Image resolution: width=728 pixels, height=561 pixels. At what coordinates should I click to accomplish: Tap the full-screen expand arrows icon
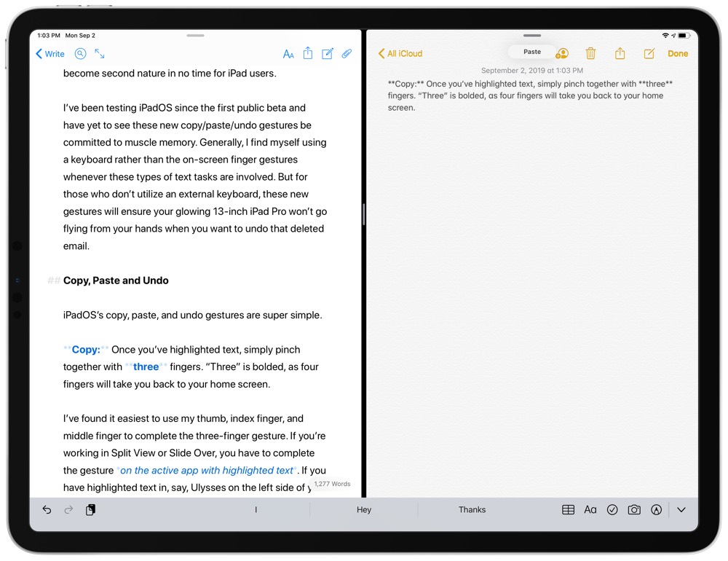100,54
